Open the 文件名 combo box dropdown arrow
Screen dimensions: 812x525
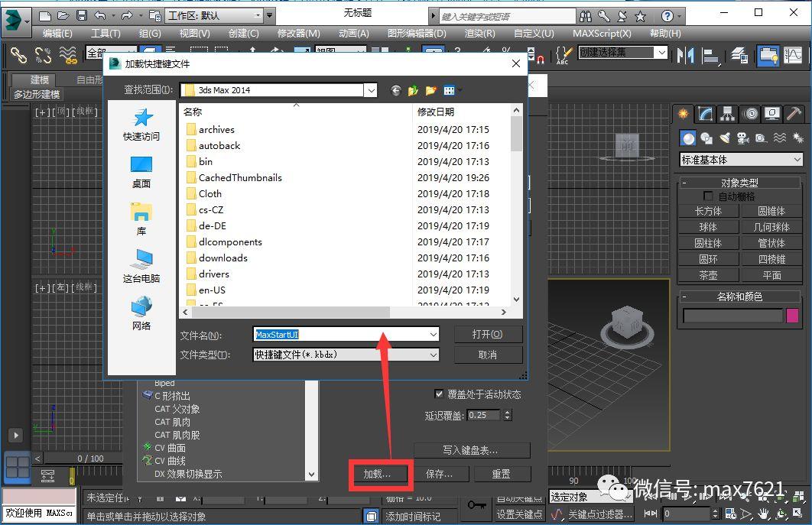pos(433,335)
